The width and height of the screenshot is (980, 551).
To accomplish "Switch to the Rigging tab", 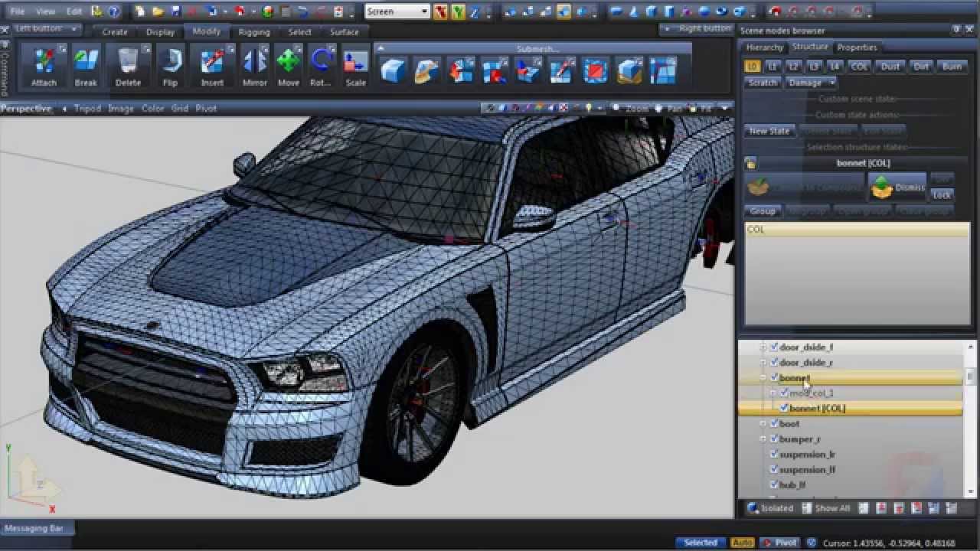I will [x=254, y=32].
